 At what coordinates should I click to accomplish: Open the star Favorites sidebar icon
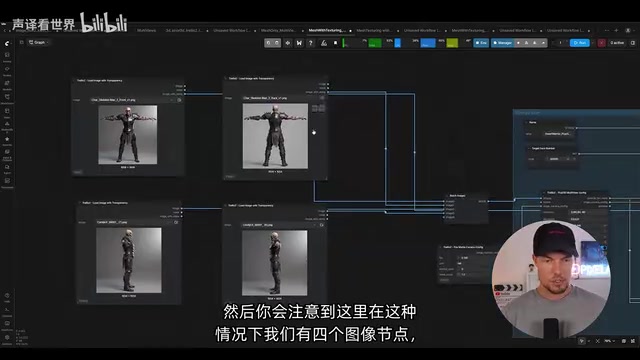pos(7,140)
